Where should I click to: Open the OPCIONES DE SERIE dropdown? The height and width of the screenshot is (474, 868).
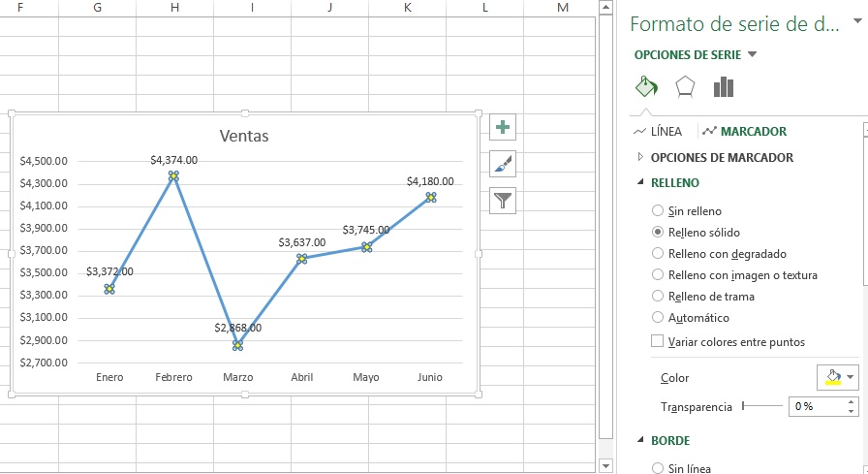(695, 55)
